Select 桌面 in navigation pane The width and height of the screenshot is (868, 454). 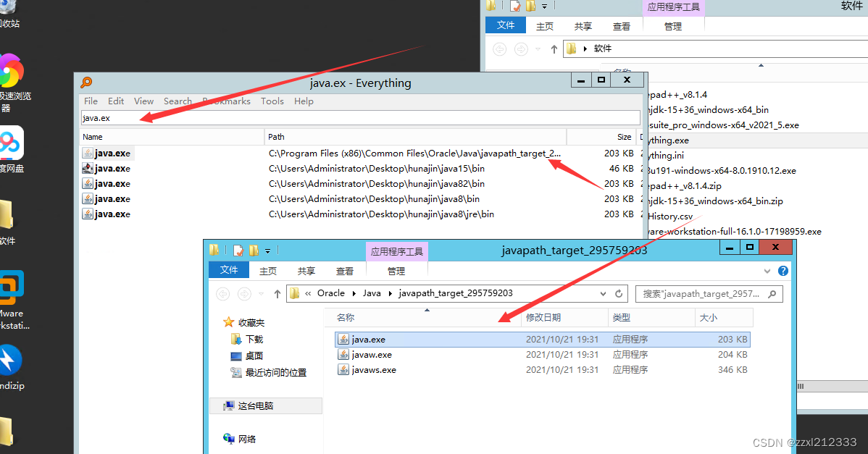[247, 356]
